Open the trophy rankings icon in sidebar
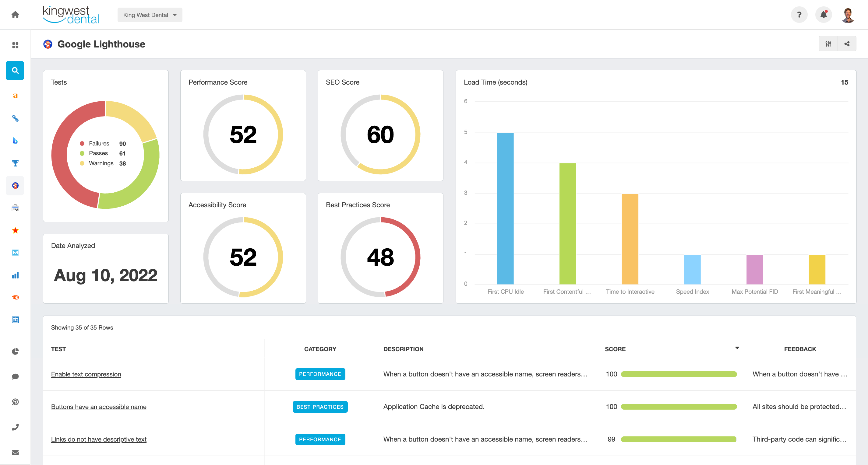Viewport: 868px width, 465px height. [x=15, y=163]
